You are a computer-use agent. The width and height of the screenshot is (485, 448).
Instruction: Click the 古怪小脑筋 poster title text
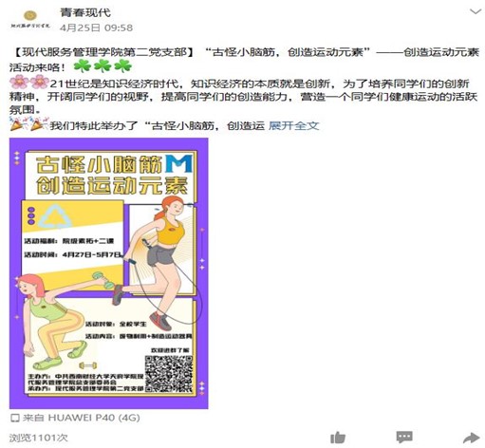pyautogui.click(x=98, y=164)
